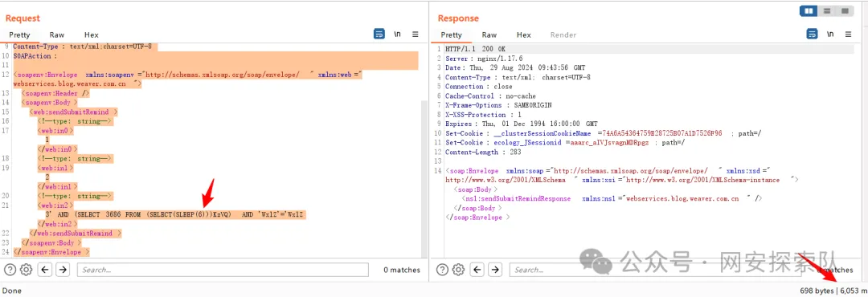The width and height of the screenshot is (868, 297).
Task: Toggle non-printable characters in Response pane
Action: point(830,35)
